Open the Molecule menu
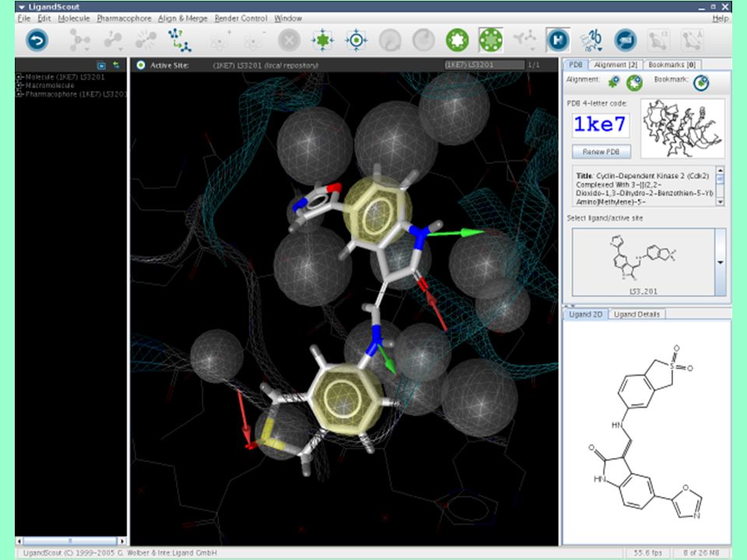The height and width of the screenshot is (560, 747). click(74, 18)
